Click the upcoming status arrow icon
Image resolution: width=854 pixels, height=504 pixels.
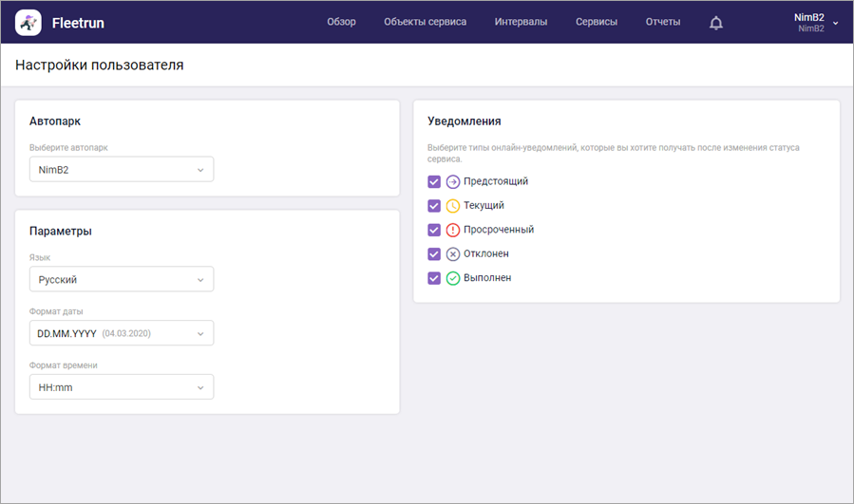click(x=453, y=181)
